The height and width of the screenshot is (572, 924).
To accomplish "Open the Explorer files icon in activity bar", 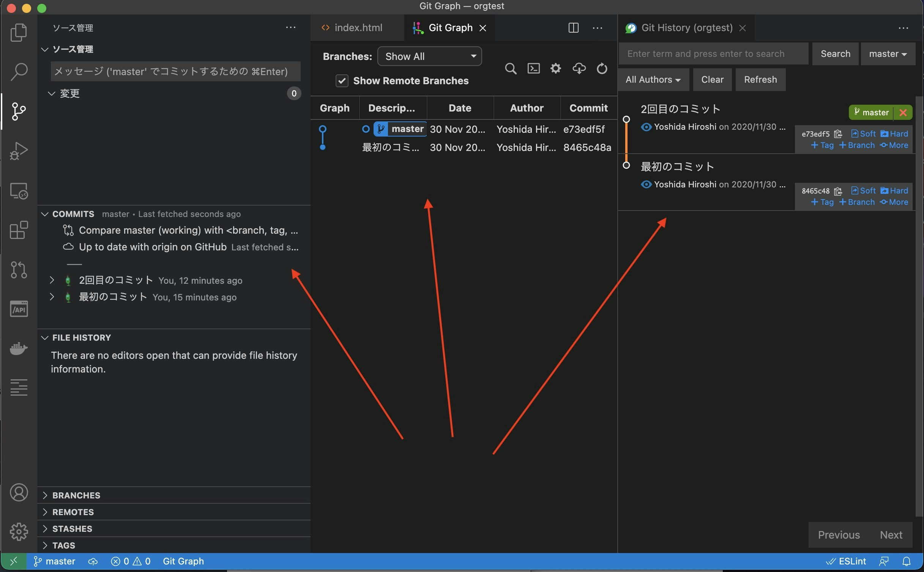I will pos(18,32).
